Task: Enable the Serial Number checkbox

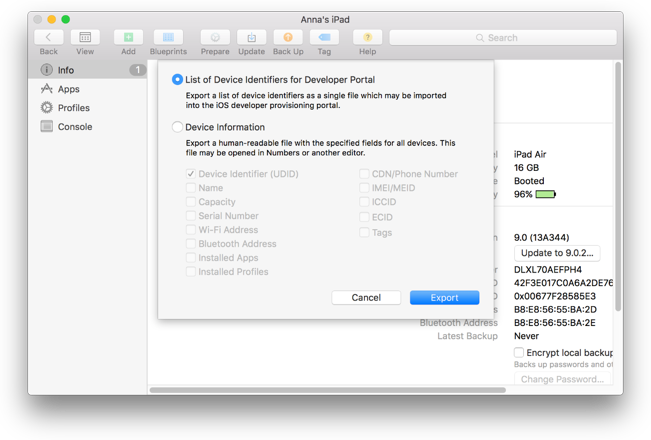Action: (x=191, y=215)
